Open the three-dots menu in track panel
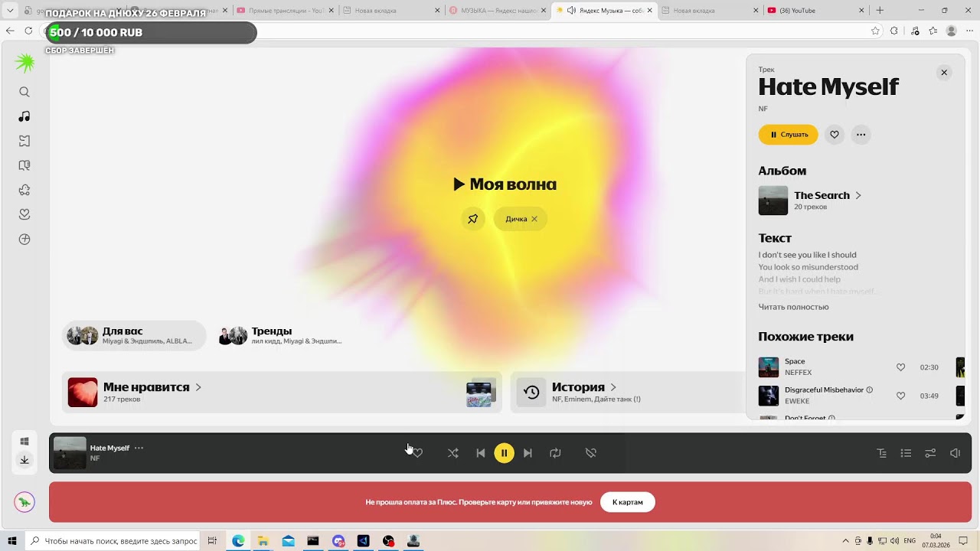 coord(861,135)
